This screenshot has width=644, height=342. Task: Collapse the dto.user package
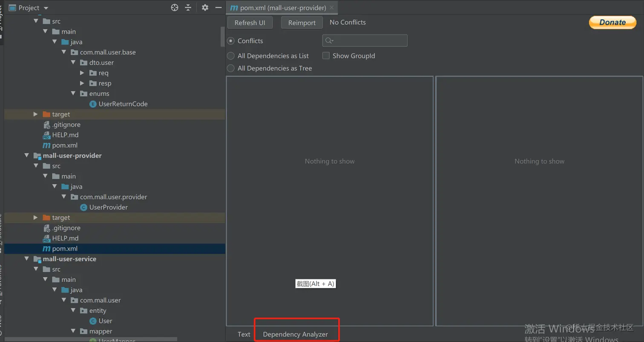73,63
